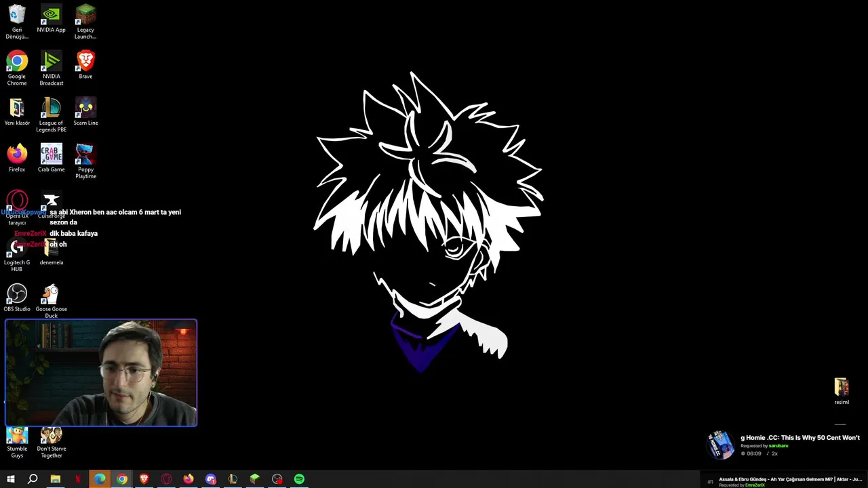Screen dimensions: 868x488
Task: Open Discord from the taskbar
Action: click(x=211, y=479)
